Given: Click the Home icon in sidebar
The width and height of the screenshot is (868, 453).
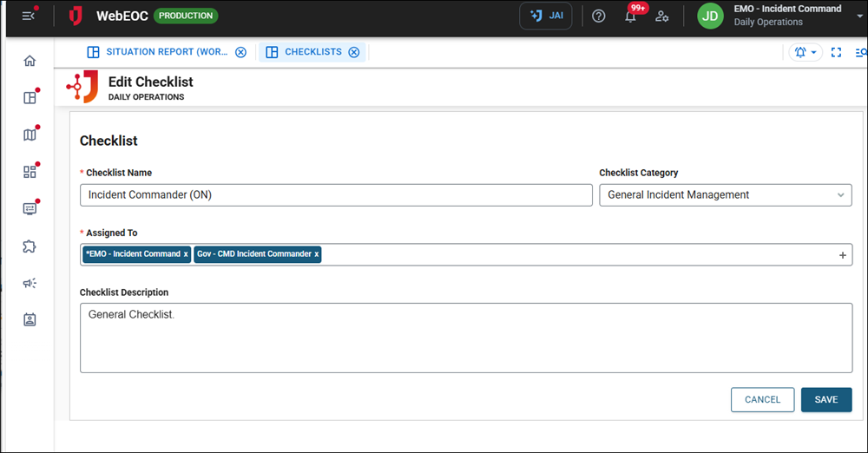Looking at the screenshot, I should (30, 61).
